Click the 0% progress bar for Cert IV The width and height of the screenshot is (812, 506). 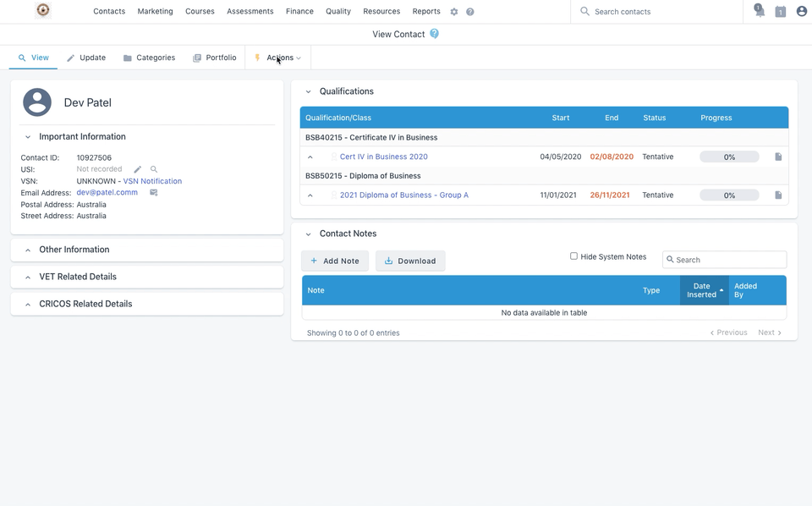(729, 157)
